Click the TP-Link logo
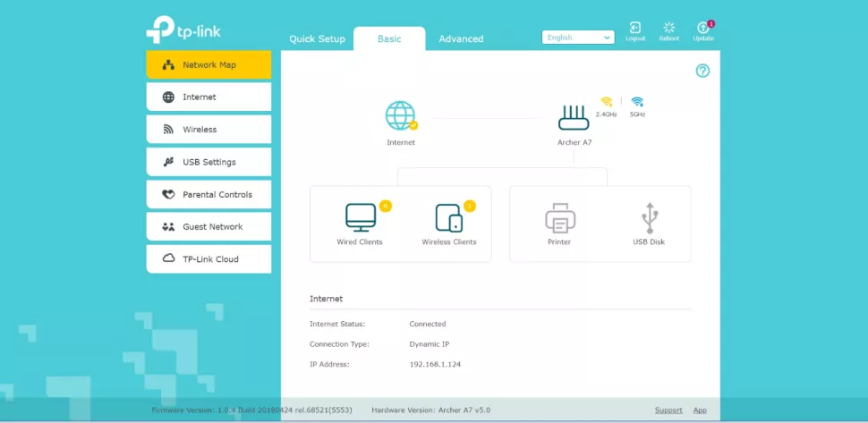868x423 pixels. click(x=183, y=30)
